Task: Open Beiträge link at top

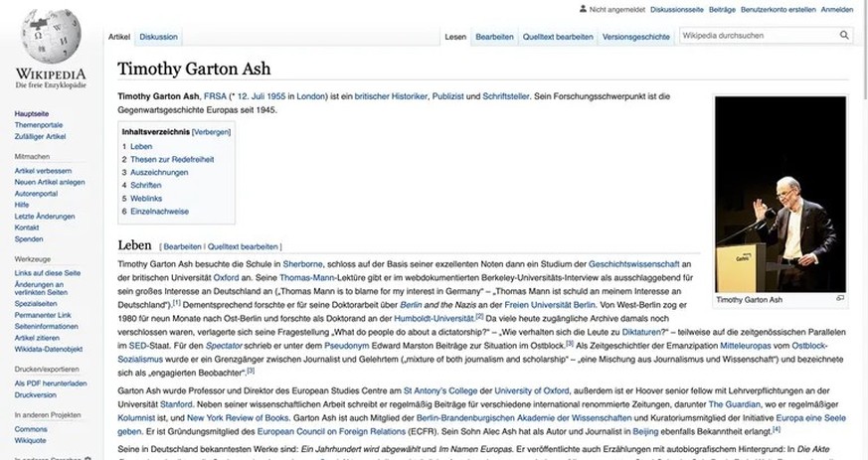Action: tap(722, 9)
